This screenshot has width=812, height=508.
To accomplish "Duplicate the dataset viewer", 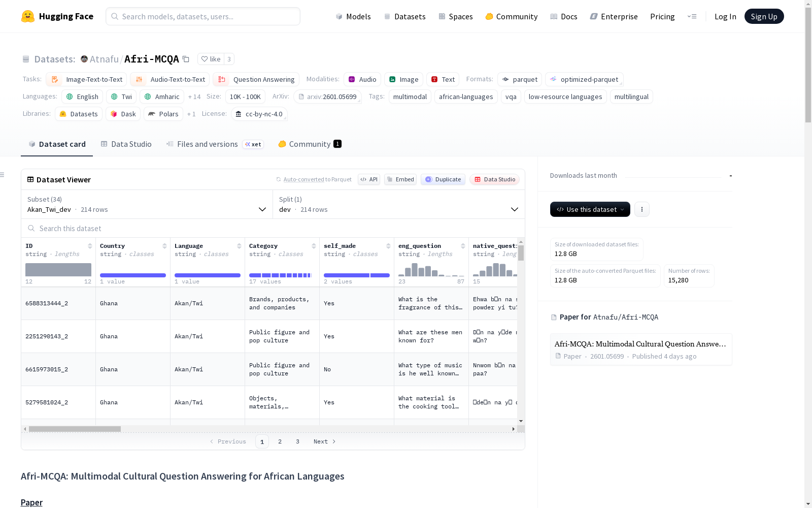I will (443, 179).
